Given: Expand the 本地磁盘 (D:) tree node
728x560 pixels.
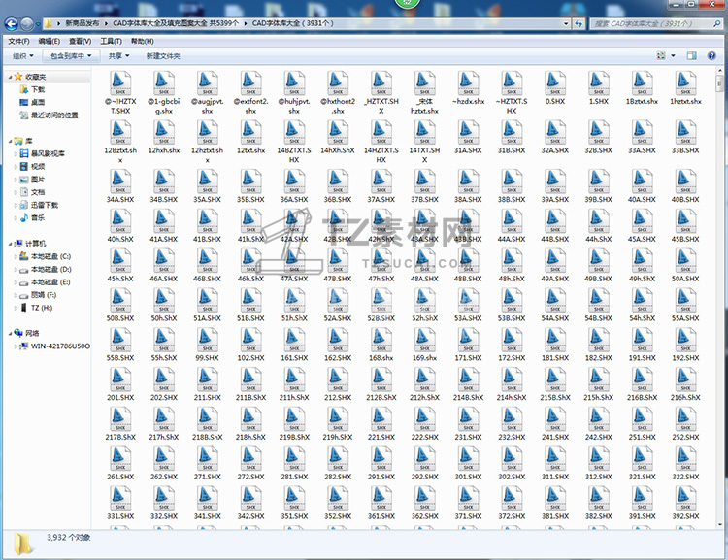Looking at the screenshot, I should pyautogui.click(x=15, y=269).
